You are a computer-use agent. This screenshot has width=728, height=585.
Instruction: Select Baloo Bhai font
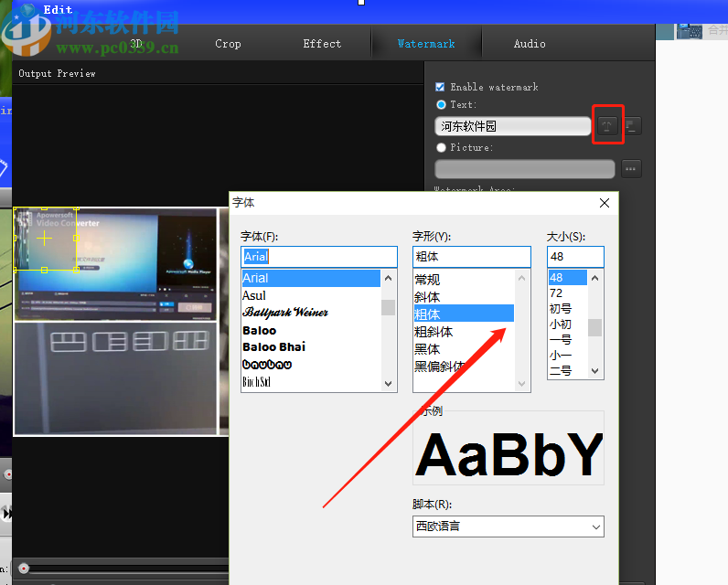click(311, 347)
